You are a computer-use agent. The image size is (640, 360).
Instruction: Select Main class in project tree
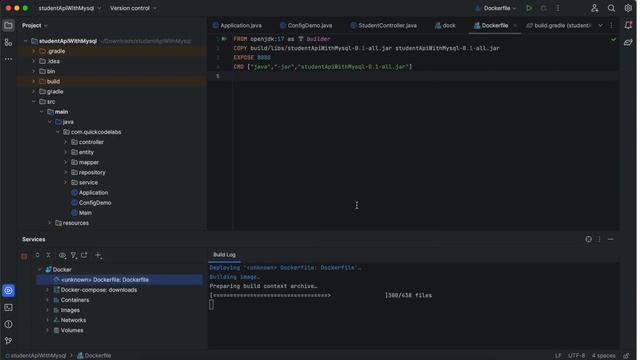tap(85, 213)
